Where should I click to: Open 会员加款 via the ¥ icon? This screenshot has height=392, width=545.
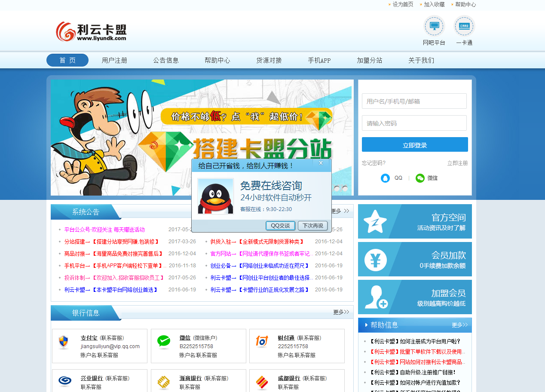coord(376,259)
